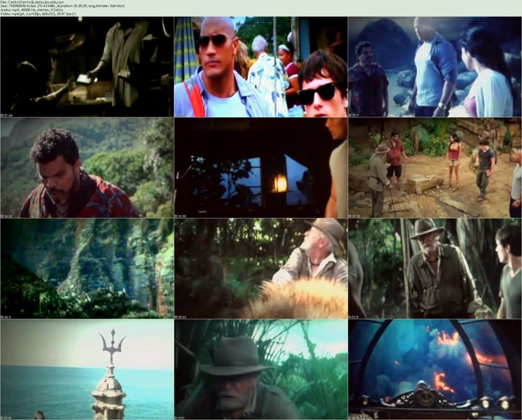
Task: Open the thumbnail of old man beside golden fur
Action: [x=261, y=269]
